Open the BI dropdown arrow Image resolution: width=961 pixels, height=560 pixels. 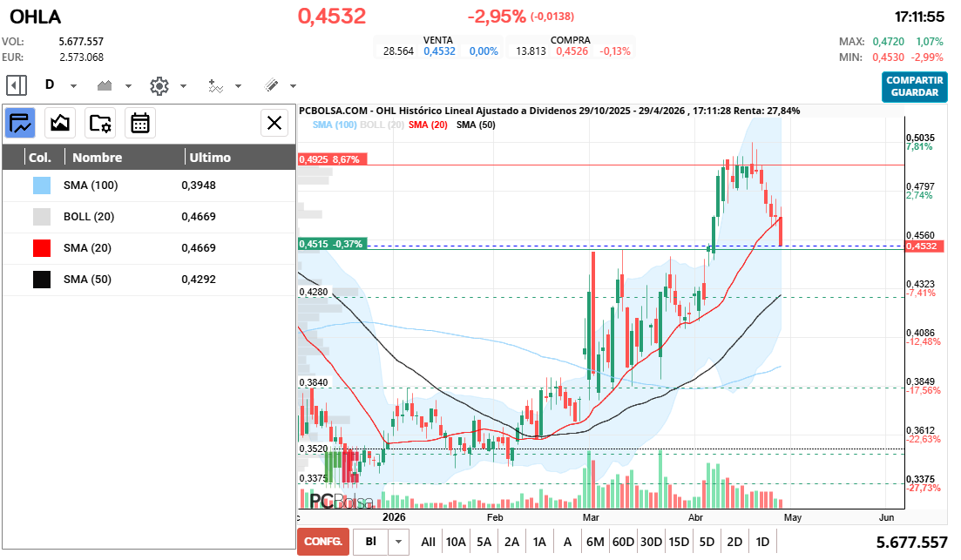point(399,542)
